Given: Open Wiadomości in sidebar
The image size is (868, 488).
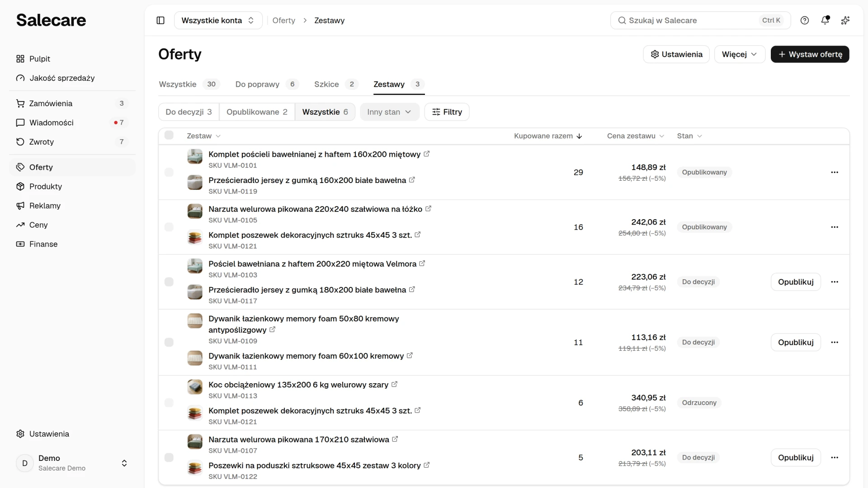Looking at the screenshot, I should pos(72,122).
